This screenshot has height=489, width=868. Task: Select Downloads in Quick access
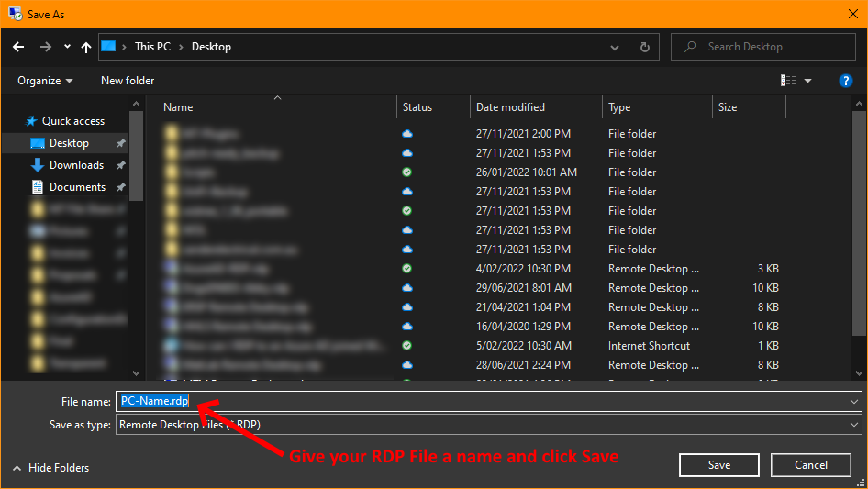[x=76, y=165]
